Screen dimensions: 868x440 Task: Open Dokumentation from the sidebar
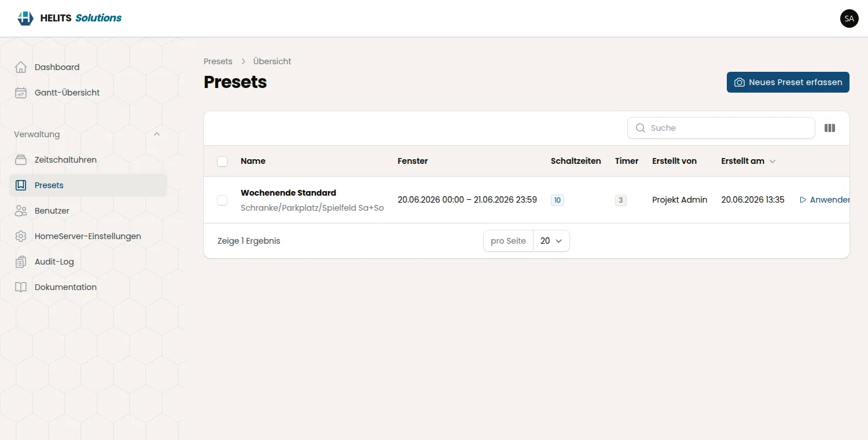coord(88,287)
